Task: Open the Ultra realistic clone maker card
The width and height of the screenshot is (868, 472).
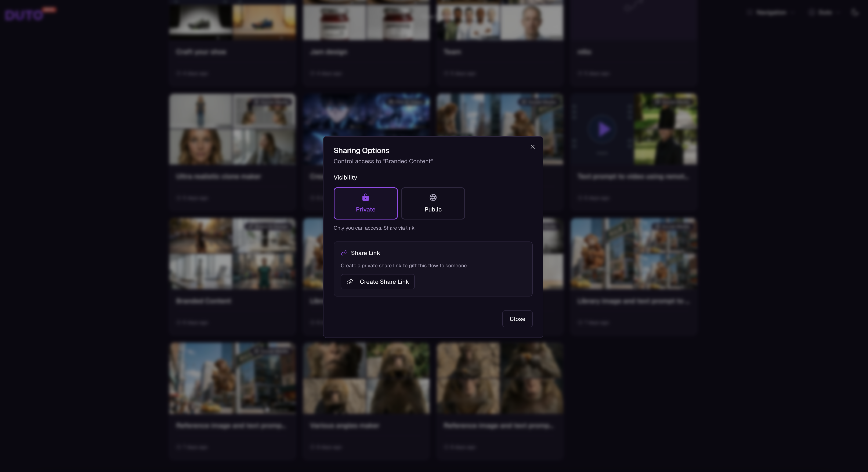Action: pos(232,130)
